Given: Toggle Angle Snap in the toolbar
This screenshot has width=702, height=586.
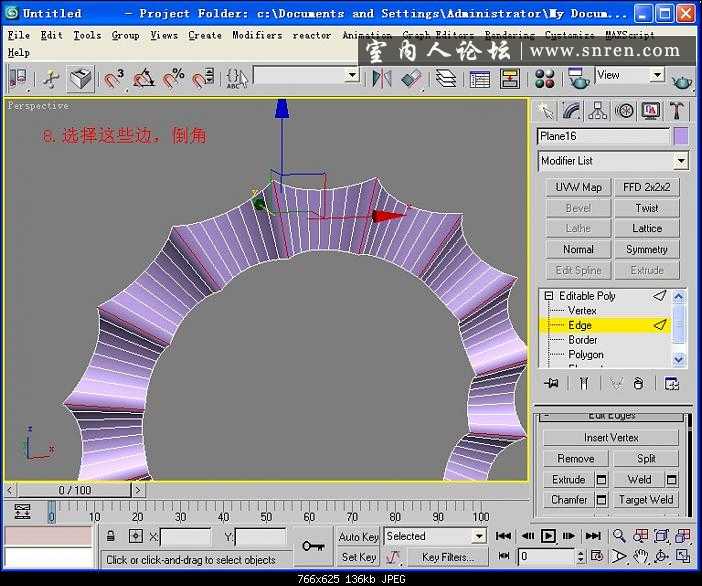Looking at the screenshot, I should 144,78.
